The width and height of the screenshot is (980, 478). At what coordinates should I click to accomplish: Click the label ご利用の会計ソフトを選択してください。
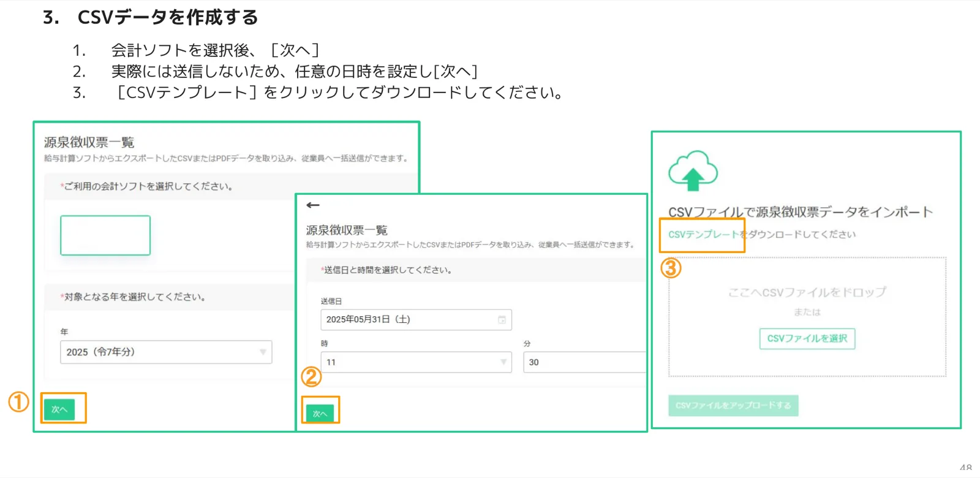[147, 186]
